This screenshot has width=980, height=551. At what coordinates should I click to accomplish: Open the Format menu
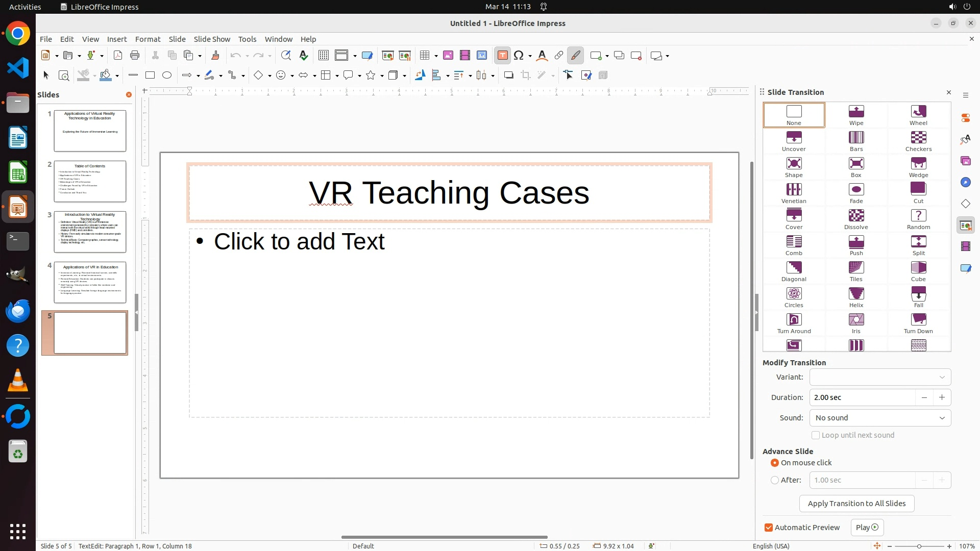click(148, 39)
